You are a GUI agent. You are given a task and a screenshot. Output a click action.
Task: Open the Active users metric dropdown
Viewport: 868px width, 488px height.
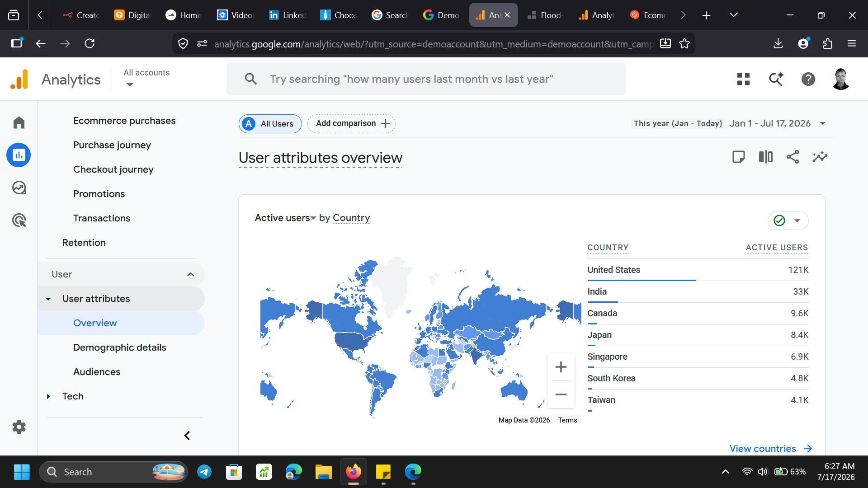click(285, 218)
